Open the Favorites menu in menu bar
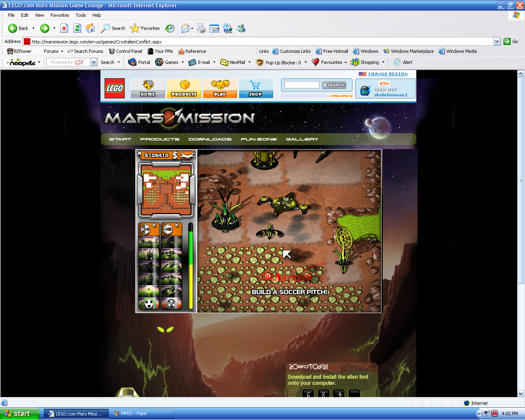 (60, 15)
